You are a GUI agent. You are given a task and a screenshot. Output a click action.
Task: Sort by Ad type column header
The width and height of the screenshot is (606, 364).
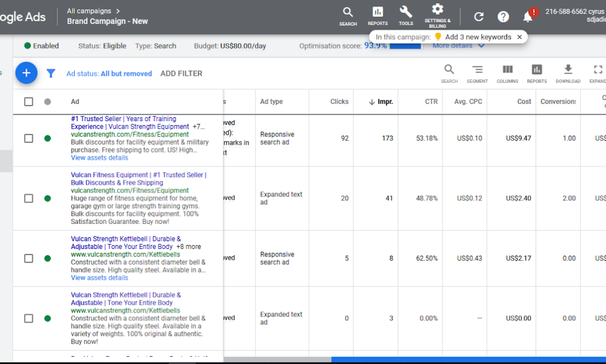(x=271, y=101)
